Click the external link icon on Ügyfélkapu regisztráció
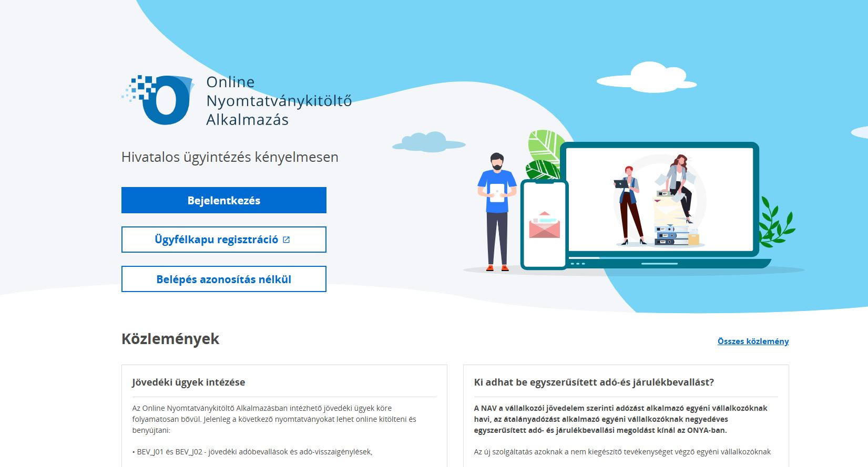 286,240
